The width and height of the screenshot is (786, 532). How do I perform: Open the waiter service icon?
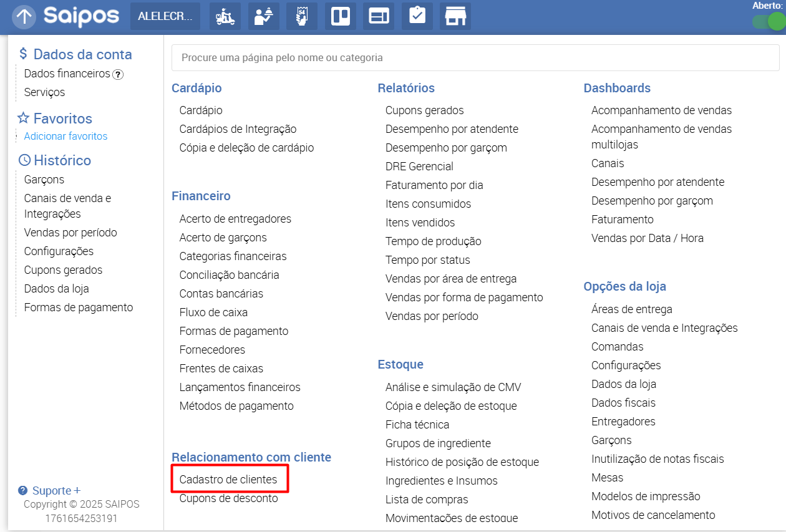pos(263,17)
